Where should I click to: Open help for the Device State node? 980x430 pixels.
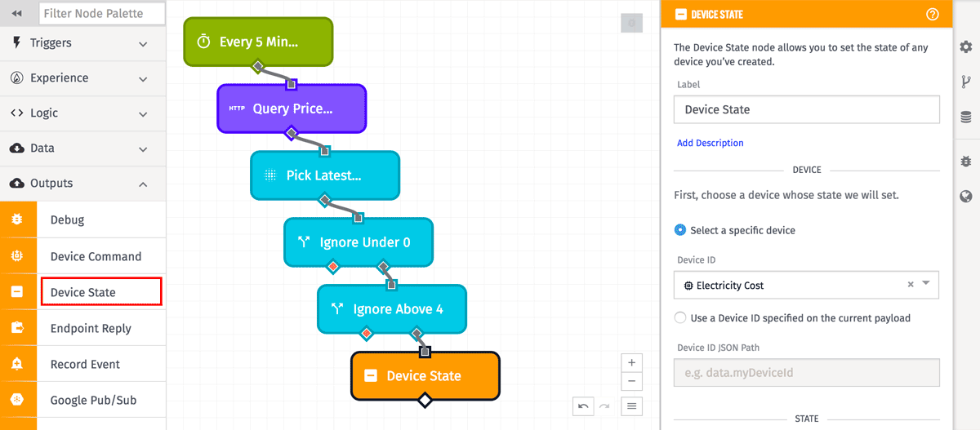point(933,14)
